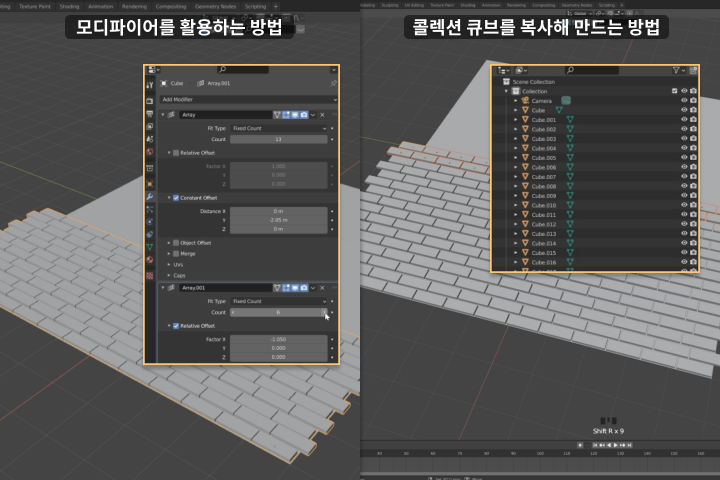The image size is (720, 480).
Task: Remove the Array modifier with X
Action: coord(322,115)
